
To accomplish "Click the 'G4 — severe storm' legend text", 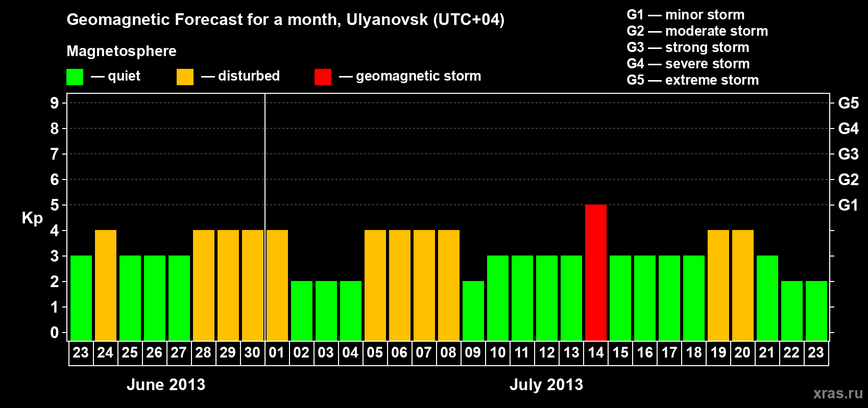I will tap(688, 64).
